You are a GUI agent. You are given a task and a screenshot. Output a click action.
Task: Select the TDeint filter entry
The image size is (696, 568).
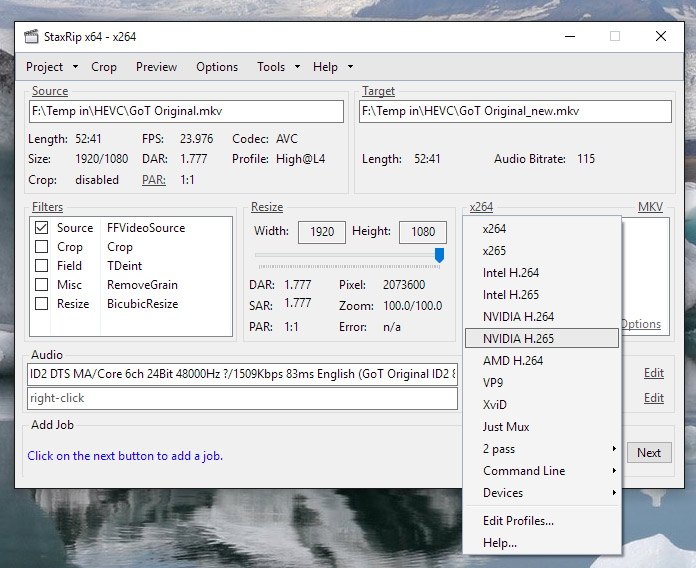(124, 266)
